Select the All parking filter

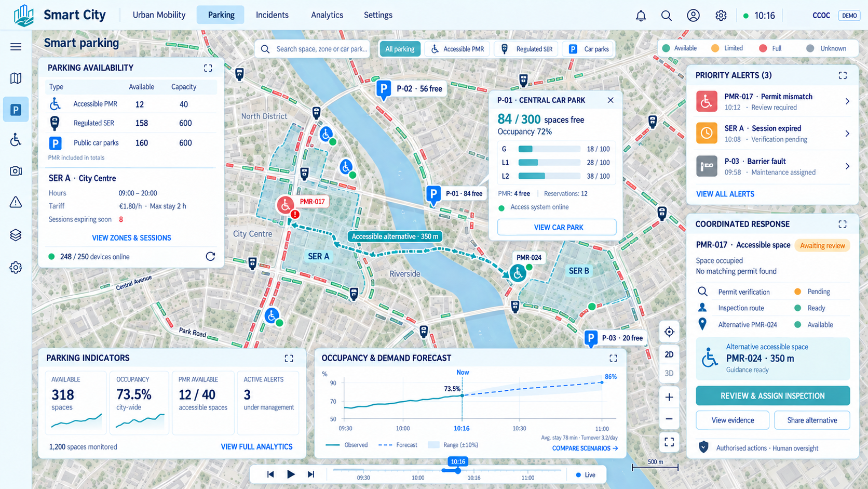[400, 49]
